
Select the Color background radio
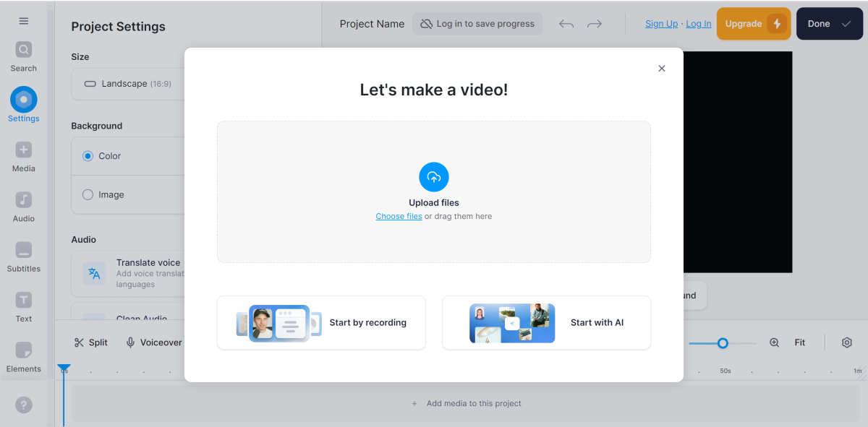tap(88, 156)
